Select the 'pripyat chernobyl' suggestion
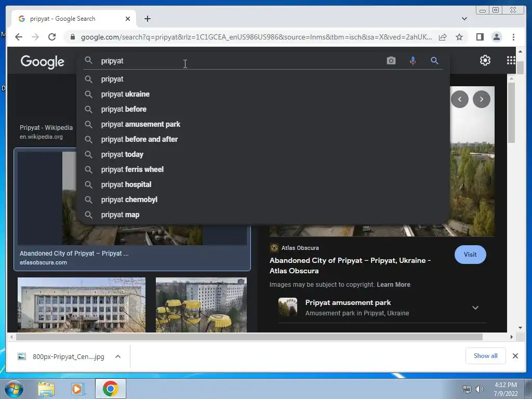Screen dimensions: 532x399 pos(263,199)
